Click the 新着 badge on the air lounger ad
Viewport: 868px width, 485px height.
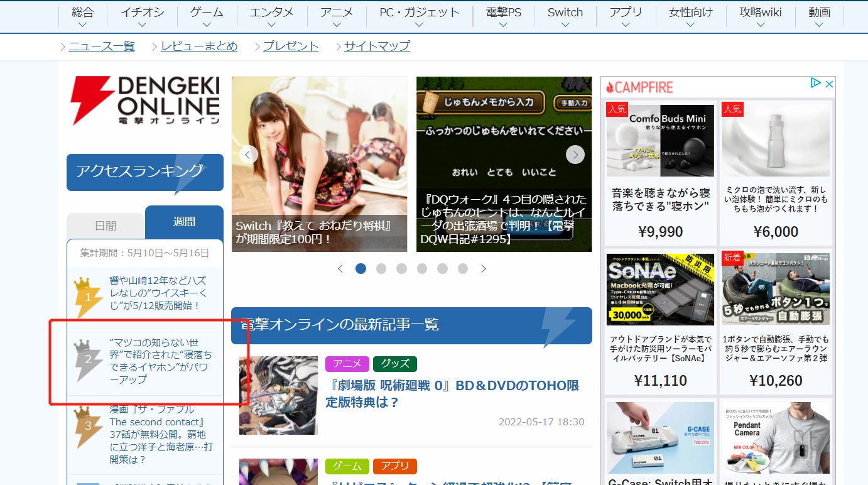point(733,258)
